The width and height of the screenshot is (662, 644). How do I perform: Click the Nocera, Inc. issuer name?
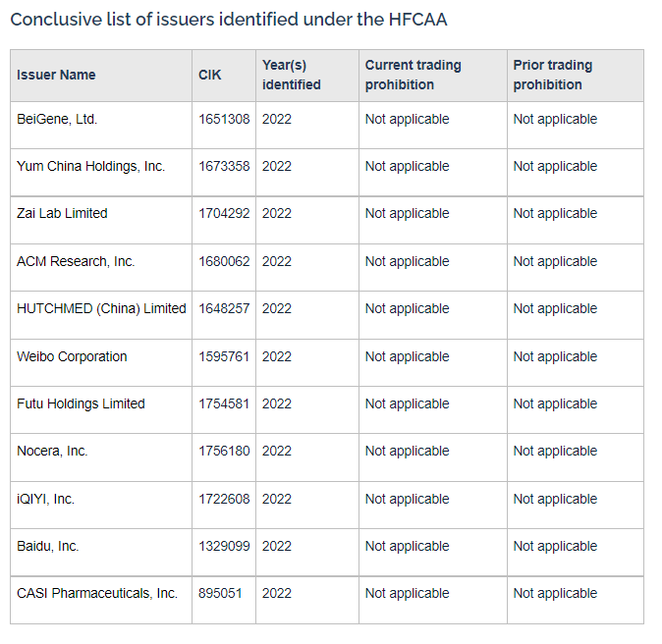52,451
